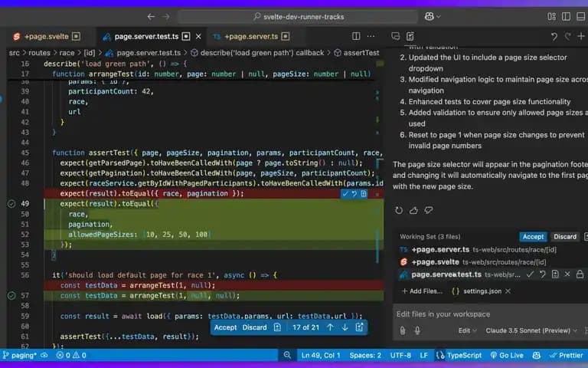The height and width of the screenshot is (368, 588).
Task: Switch to the +page.server.ts editor tab
Action: tap(250, 37)
